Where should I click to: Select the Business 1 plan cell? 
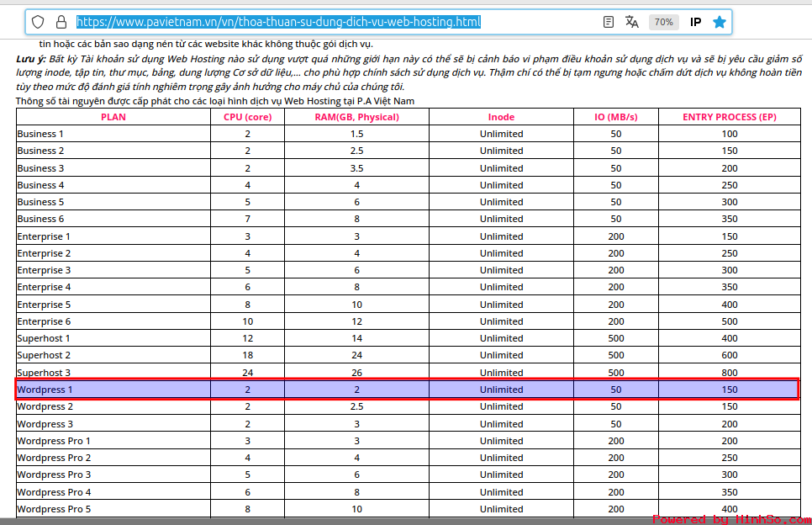[x=113, y=134]
